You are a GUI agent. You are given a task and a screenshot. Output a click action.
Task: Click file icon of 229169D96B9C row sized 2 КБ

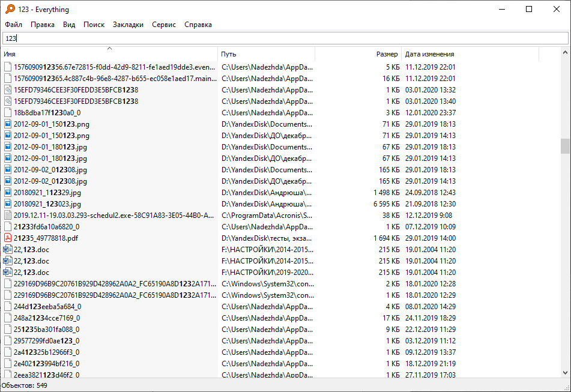(x=8, y=283)
